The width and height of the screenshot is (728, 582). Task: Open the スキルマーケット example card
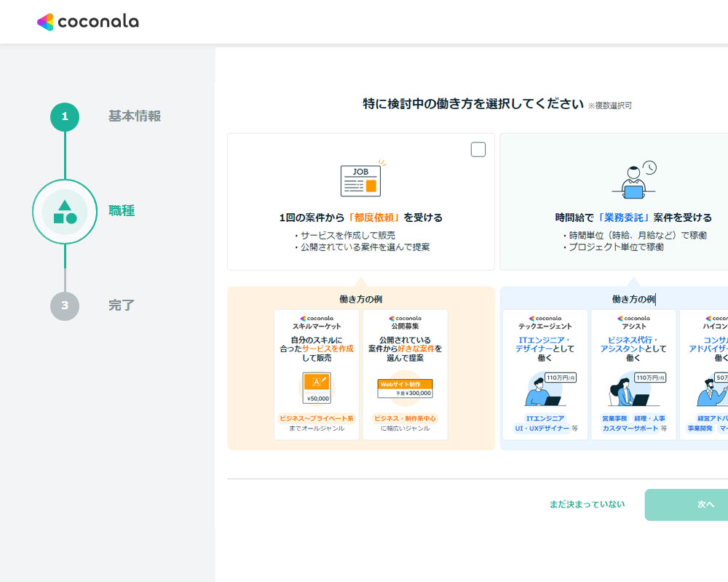pyautogui.click(x=317, y=374)
